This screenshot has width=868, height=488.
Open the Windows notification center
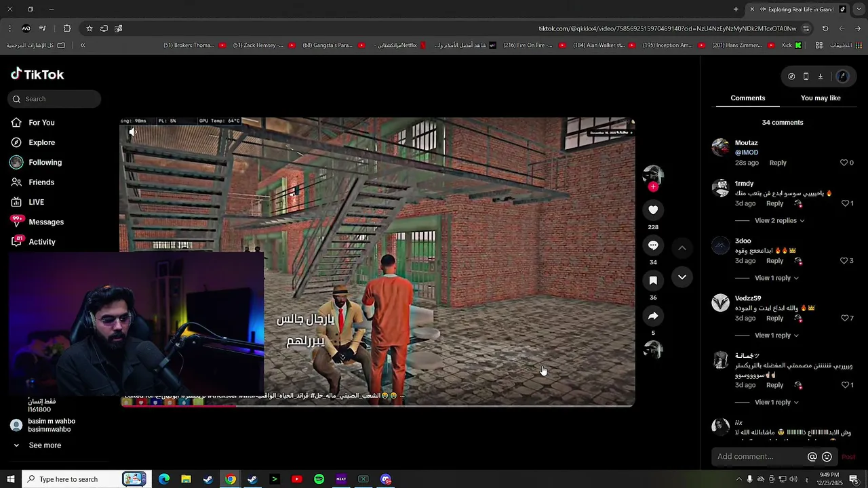coord(854,479)
